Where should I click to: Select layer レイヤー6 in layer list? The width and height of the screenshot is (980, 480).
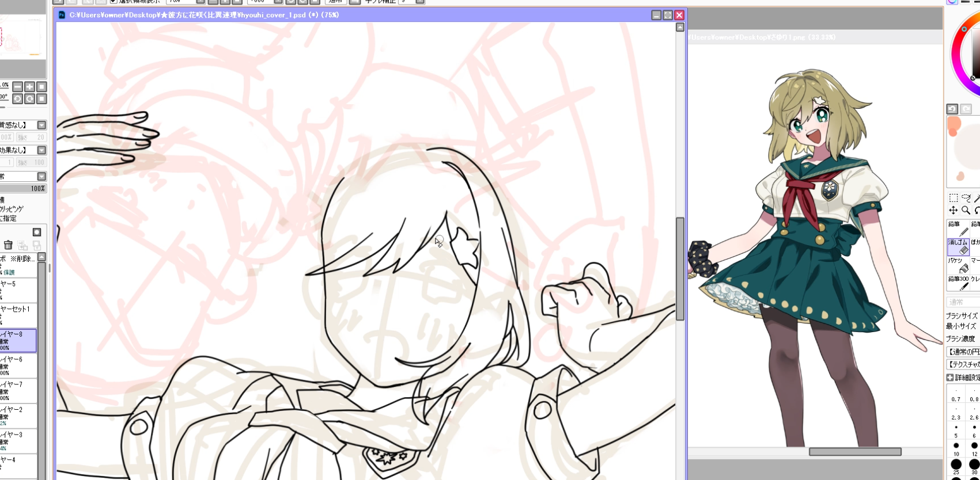17,365
